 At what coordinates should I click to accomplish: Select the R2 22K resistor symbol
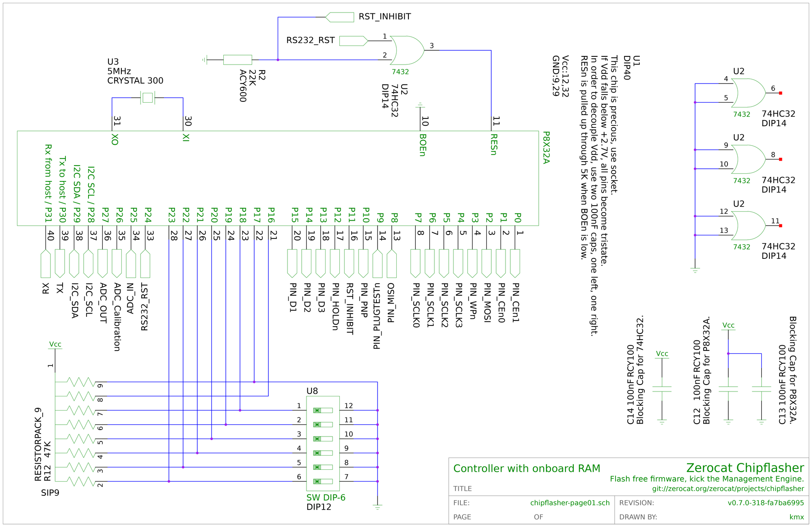(x=238, y=60)
